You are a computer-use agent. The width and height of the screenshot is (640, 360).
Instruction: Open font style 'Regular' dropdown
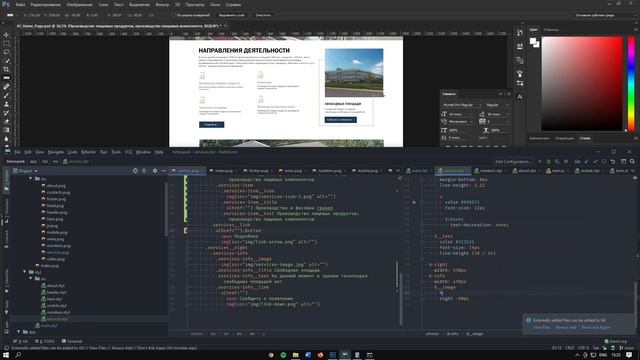[498, 105]
